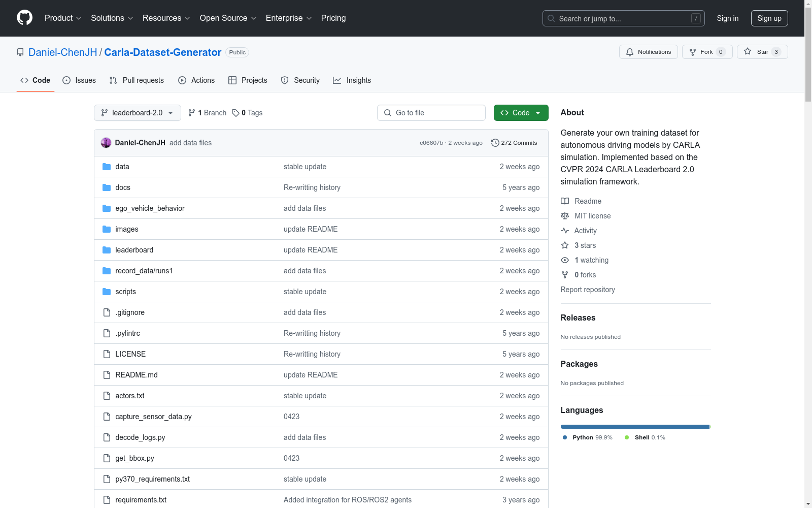
Task: Click the Sign up button
Action: (x=769, y=18)
